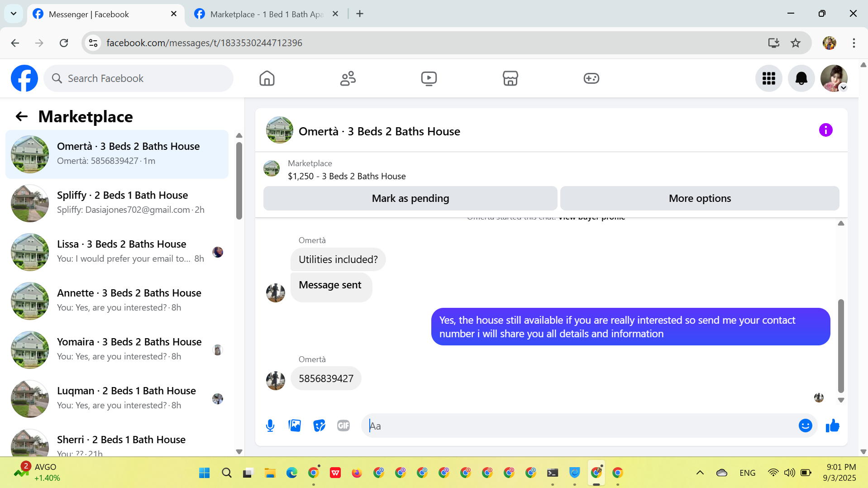Open the Lissa 3 Beds 2 Baths conversation
This screenshot has width=868, height=488.
pyautogui.click(x=117, y=252)
